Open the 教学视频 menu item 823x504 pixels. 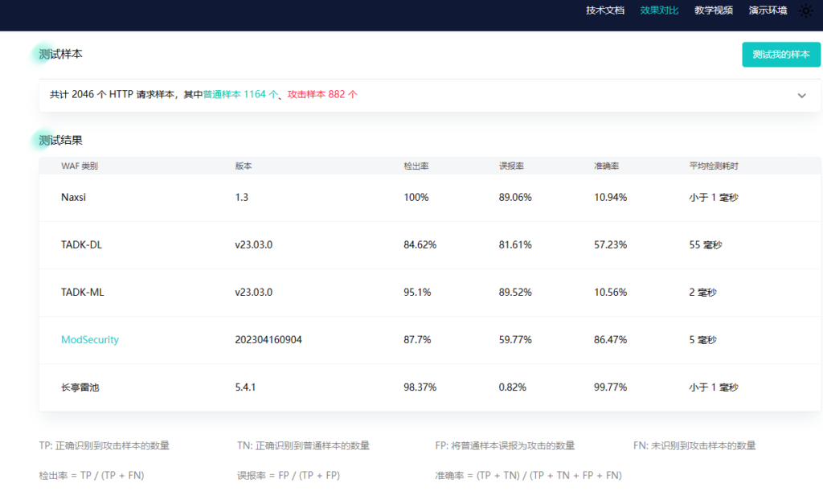(x=714, y=10)
